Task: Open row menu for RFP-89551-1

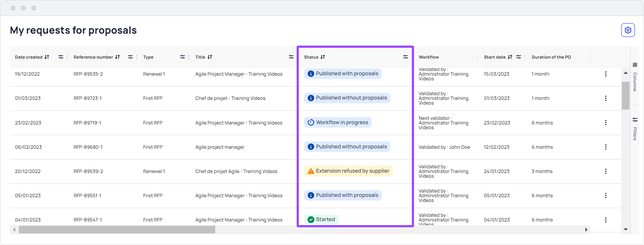Action: (606, 195)
